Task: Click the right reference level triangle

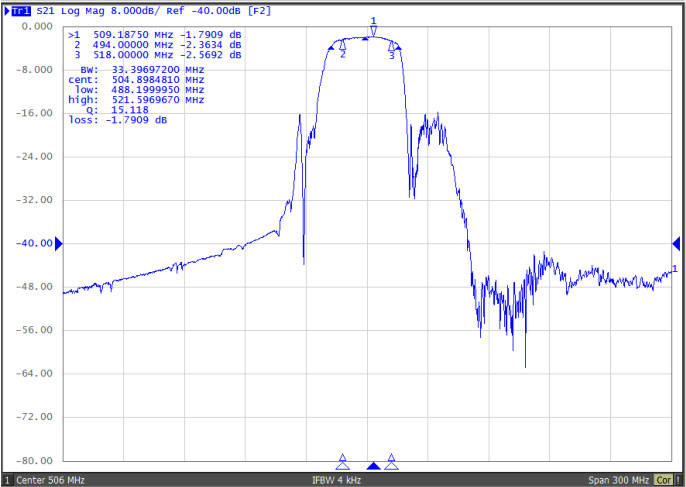Action: [x=676, y=243]
